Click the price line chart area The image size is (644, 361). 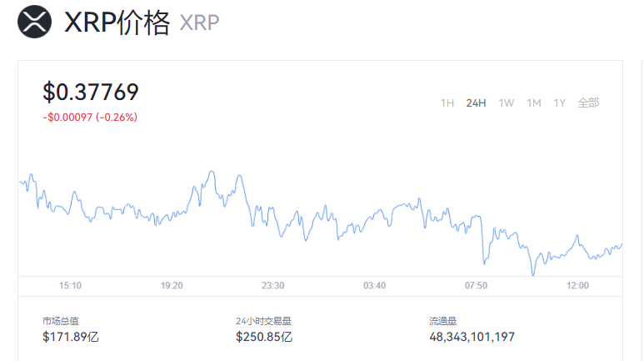(x=321, y=222)
